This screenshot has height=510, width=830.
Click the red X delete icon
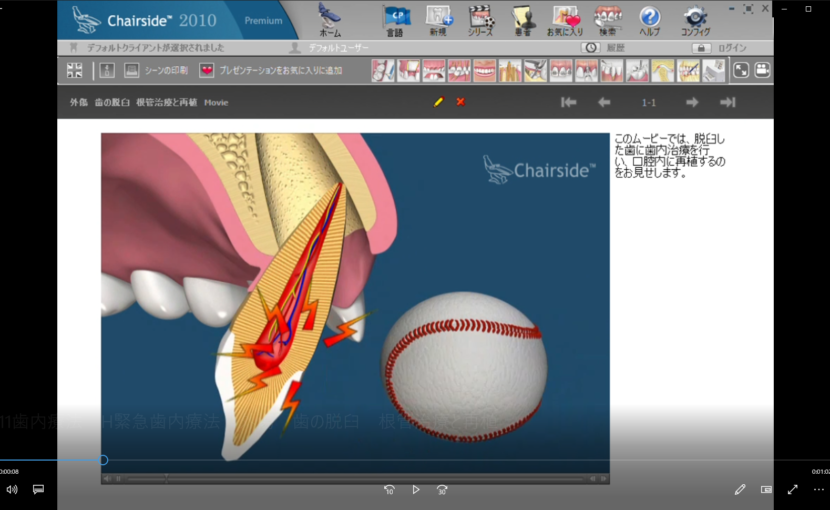[x=461, y=102]
